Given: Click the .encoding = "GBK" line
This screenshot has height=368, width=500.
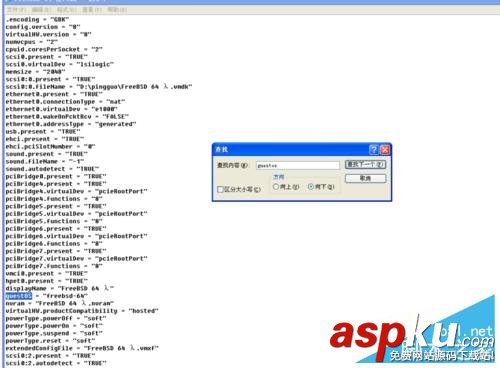Looking at the screenshot, I should pos(37,19).
